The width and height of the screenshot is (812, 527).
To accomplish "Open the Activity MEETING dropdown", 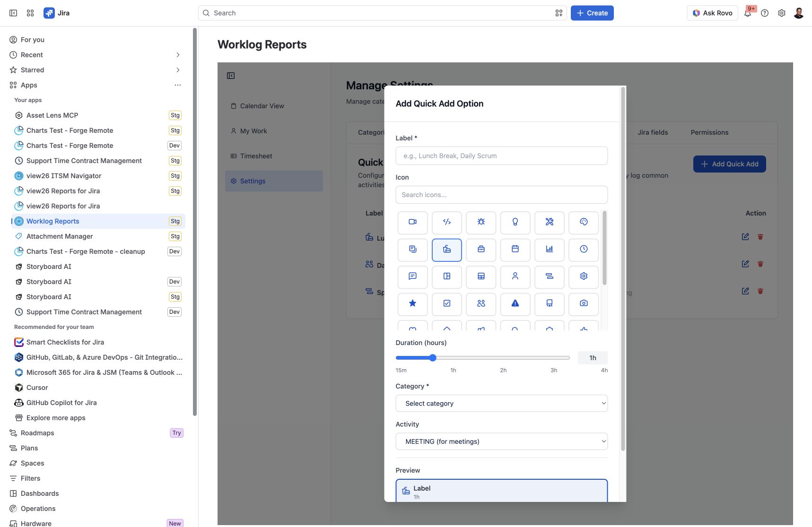I will point(501,441).
